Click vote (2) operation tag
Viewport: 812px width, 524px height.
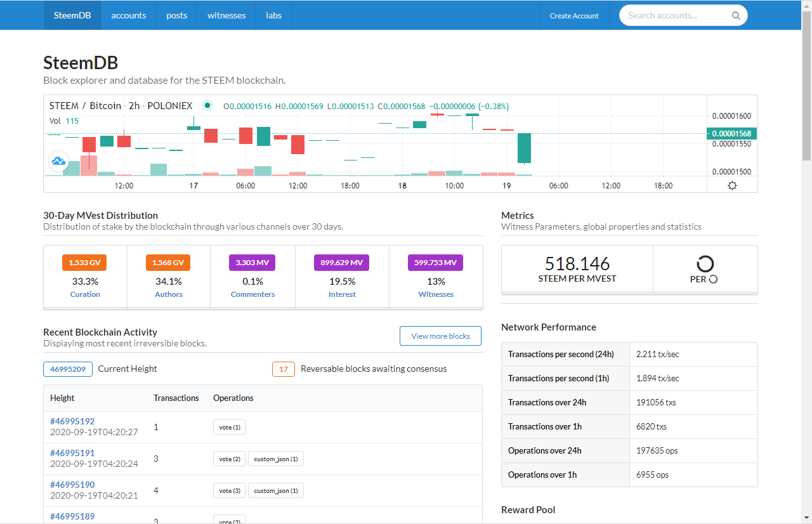(230, 459)
